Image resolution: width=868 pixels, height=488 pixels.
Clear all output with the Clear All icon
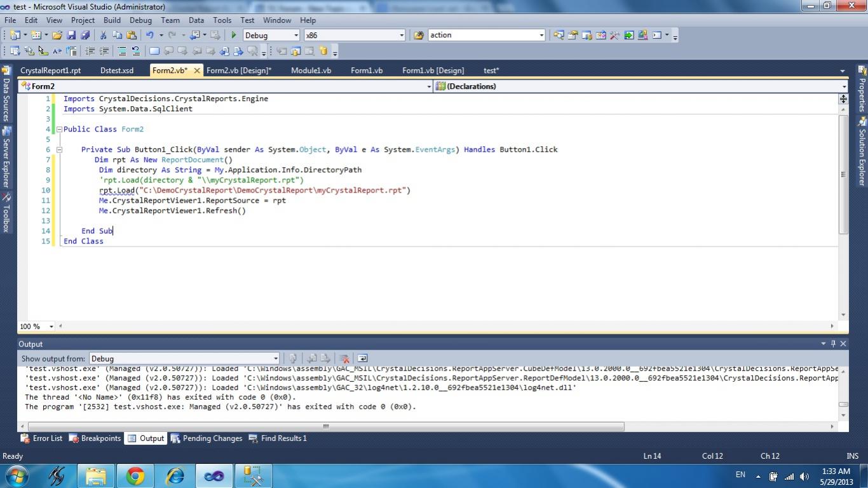(x=344, y=358)
